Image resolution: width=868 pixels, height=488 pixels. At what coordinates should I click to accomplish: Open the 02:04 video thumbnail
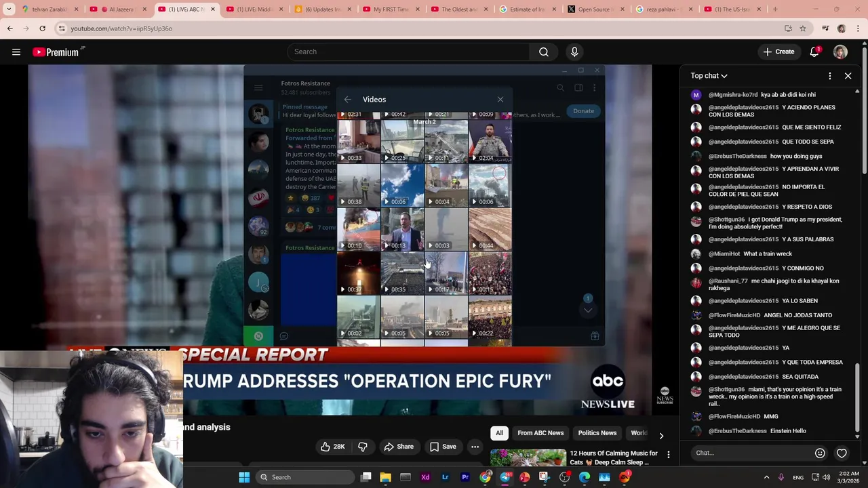click(490, 142)
